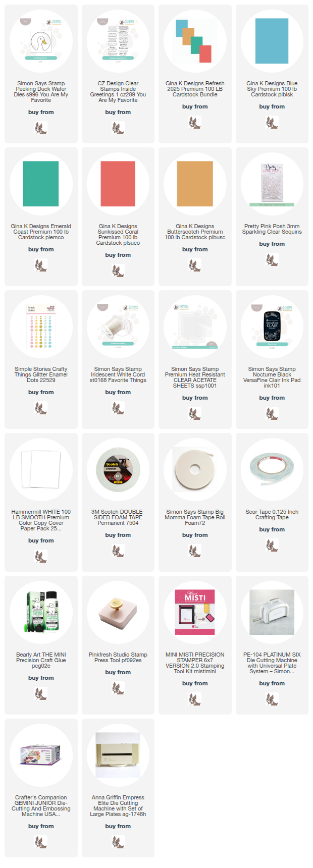Open the Hammermill White 100 LB paper link
Screen dimensions: 313x868
coord(41,520)
